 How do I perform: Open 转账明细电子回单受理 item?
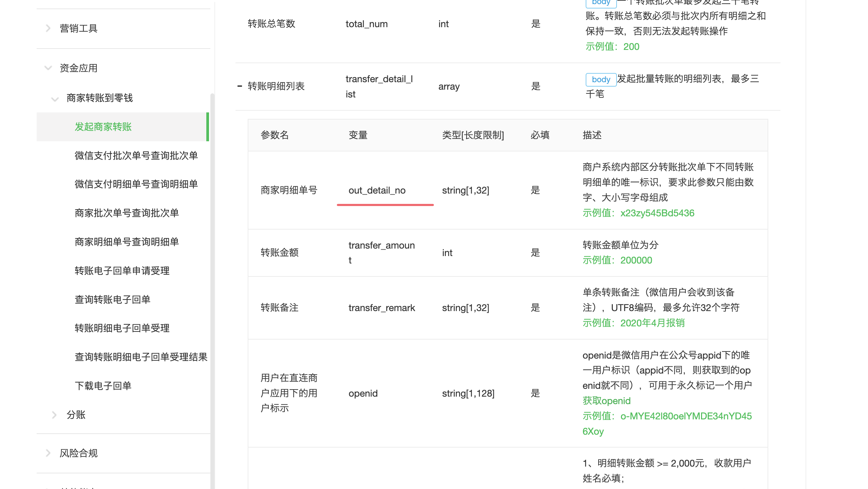(x=122, y=328)
